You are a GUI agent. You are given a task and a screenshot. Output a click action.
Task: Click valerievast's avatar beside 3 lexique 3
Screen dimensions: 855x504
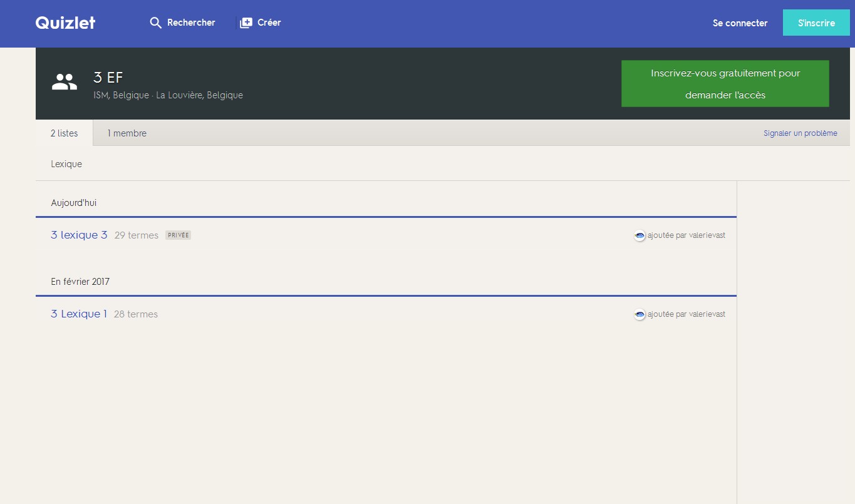[640, 236]
